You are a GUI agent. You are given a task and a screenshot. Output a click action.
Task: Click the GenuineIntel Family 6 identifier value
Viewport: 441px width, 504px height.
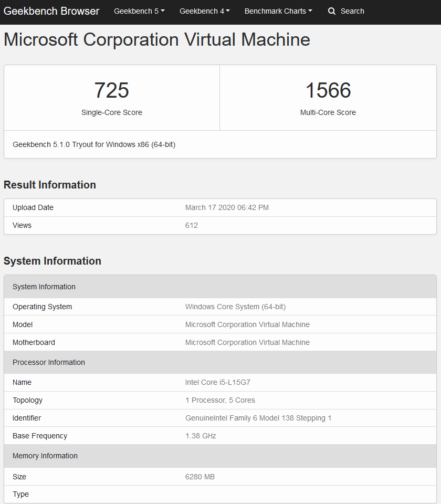(x=258, y=418)
